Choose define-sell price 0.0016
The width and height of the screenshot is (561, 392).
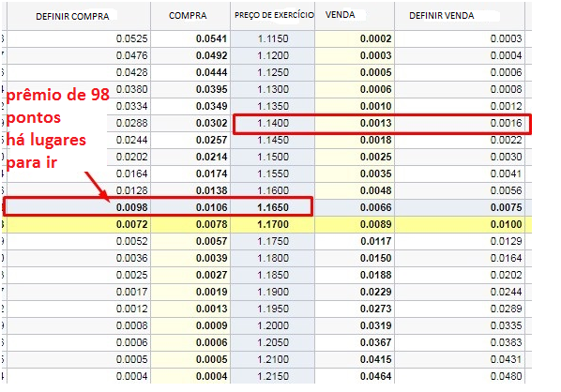click(506, 123)
